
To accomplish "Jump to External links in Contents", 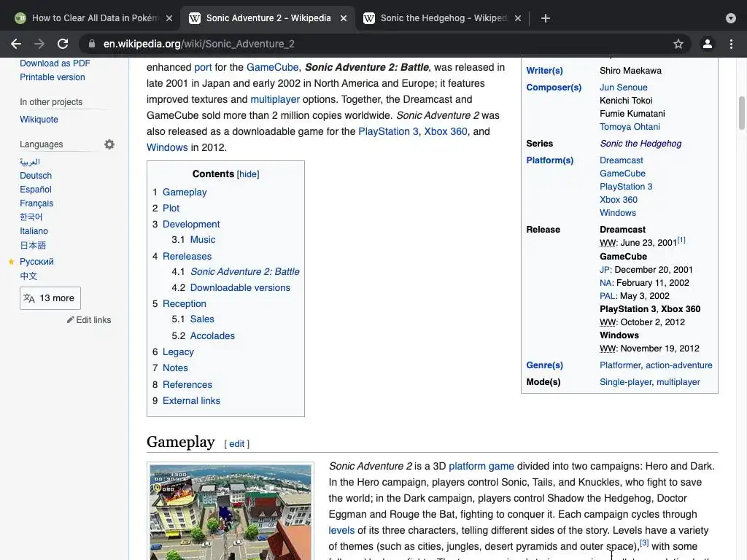I will pos(192,400).
